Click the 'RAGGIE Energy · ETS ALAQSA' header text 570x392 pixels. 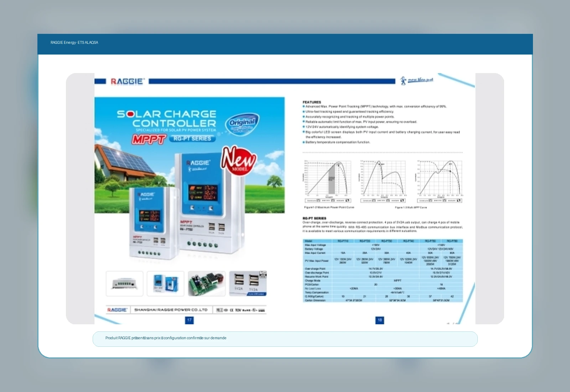click(x=74, y=42)
